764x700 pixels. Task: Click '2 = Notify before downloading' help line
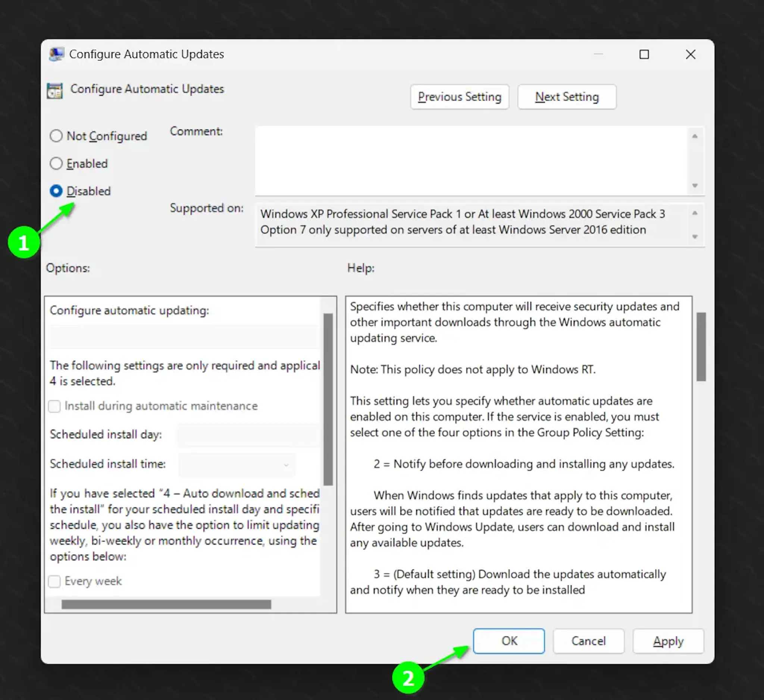(524, 464)
